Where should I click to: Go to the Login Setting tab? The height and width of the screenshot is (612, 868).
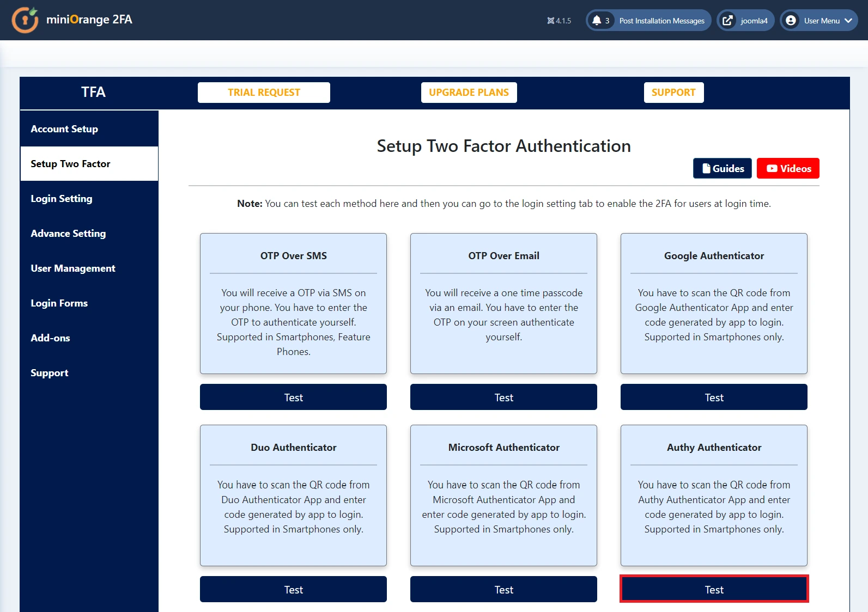tap(89, 199)
